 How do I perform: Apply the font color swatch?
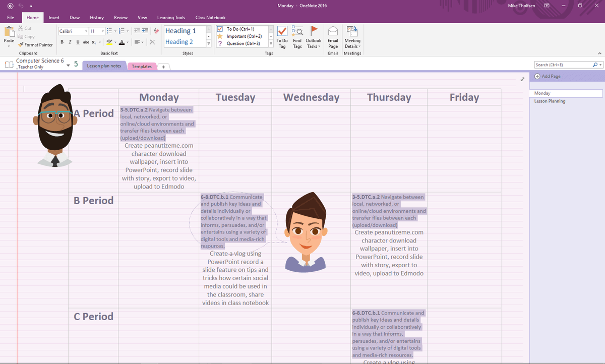pyautogui.click(x=121, y=42)
